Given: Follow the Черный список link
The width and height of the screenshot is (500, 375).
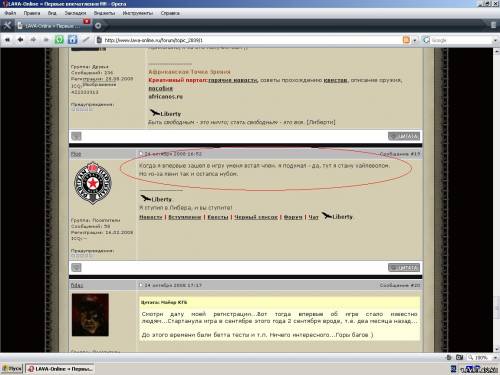Looking at the screenshot, I should [256, 217].
